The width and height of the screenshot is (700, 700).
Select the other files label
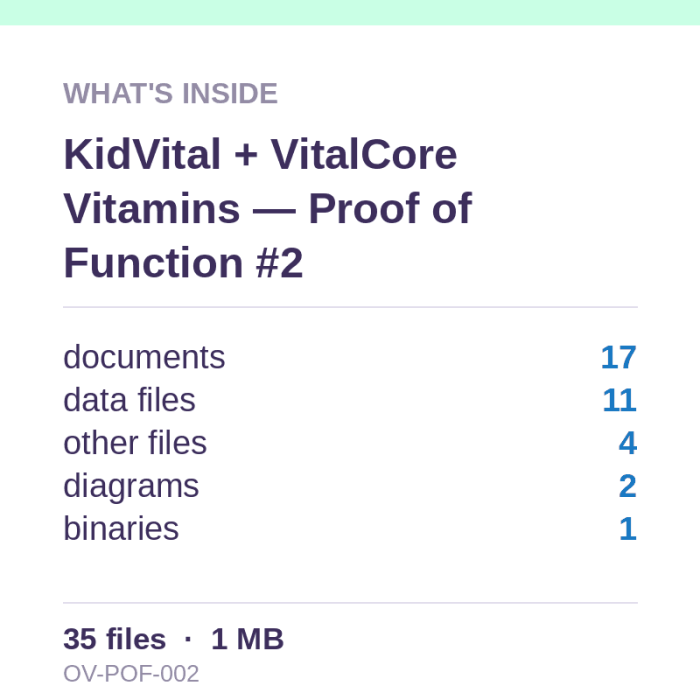point(135,443)
